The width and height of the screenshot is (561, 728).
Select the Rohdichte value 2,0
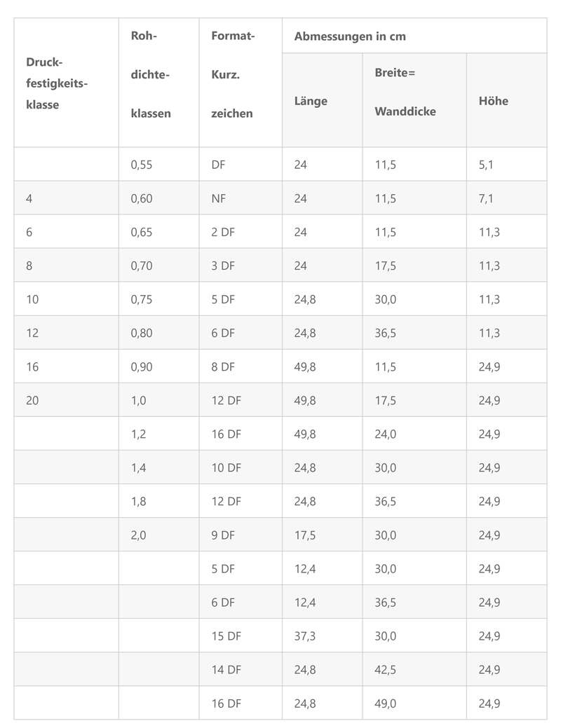coord(138,535)
